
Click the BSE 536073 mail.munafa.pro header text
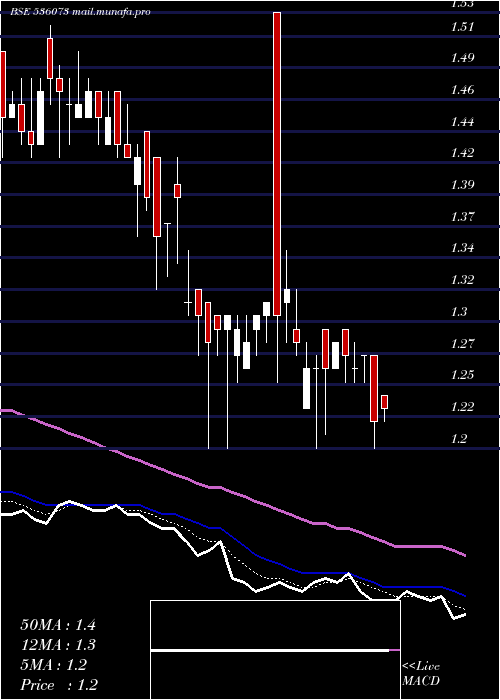tap(80, 12)
